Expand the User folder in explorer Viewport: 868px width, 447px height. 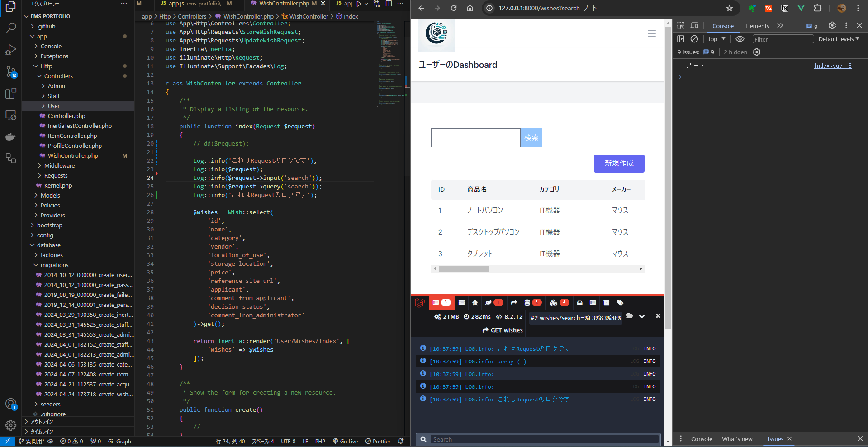coord(53,106)
